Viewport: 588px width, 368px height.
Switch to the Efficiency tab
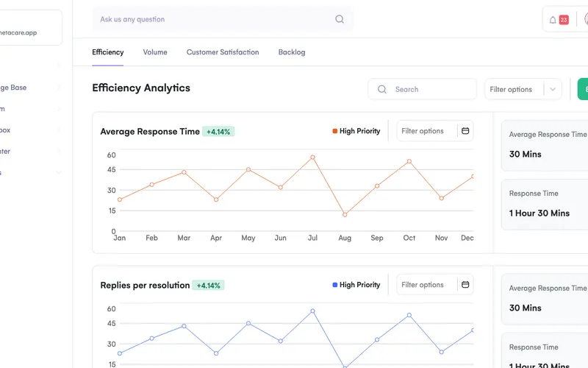(107, 52)
